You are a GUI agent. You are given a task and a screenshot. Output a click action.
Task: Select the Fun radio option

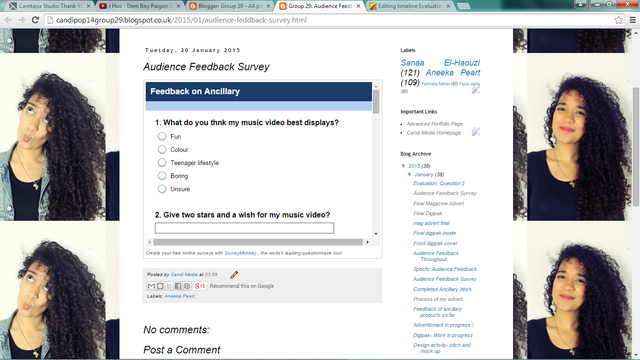pyautogui.click(x=162, y=136)
